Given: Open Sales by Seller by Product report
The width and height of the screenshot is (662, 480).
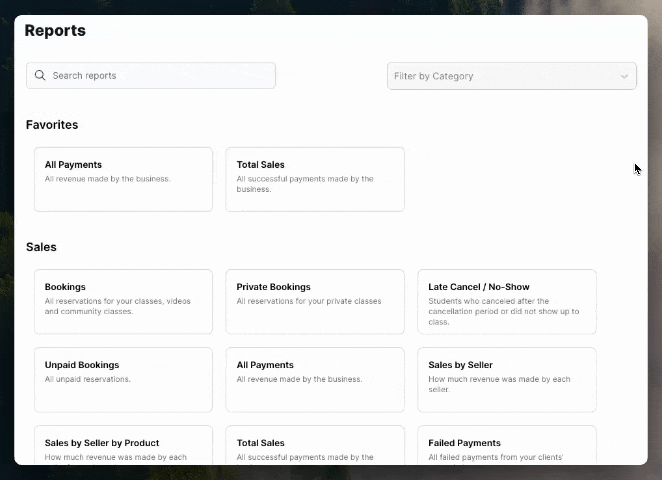Looking at the screenshot, I should [x=123, y=445].
